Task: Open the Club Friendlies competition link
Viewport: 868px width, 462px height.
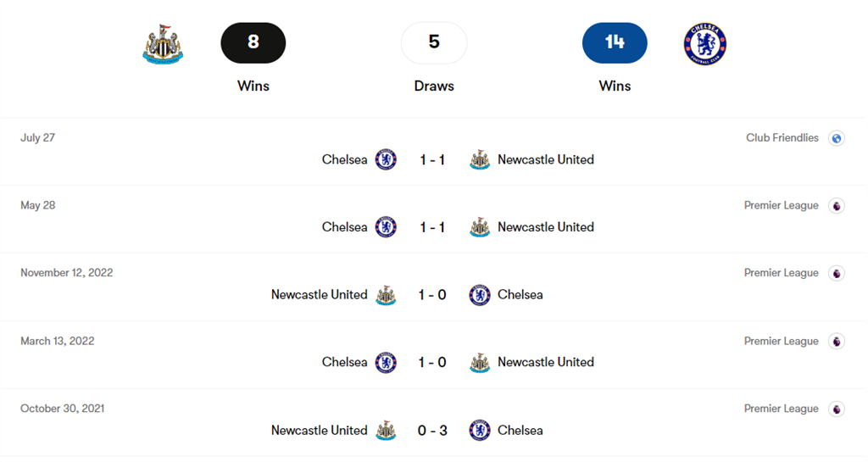Action: tap(782, 138)
